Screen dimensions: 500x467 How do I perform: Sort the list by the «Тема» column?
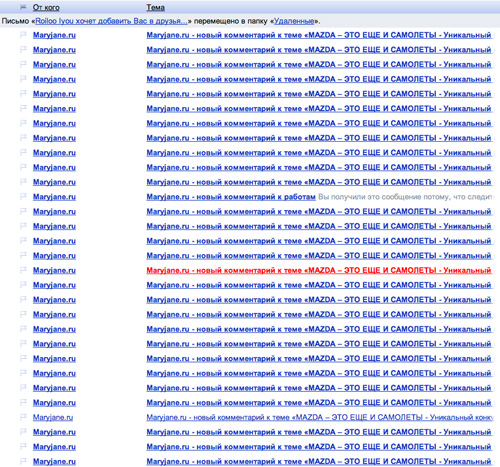coord(155,7)
